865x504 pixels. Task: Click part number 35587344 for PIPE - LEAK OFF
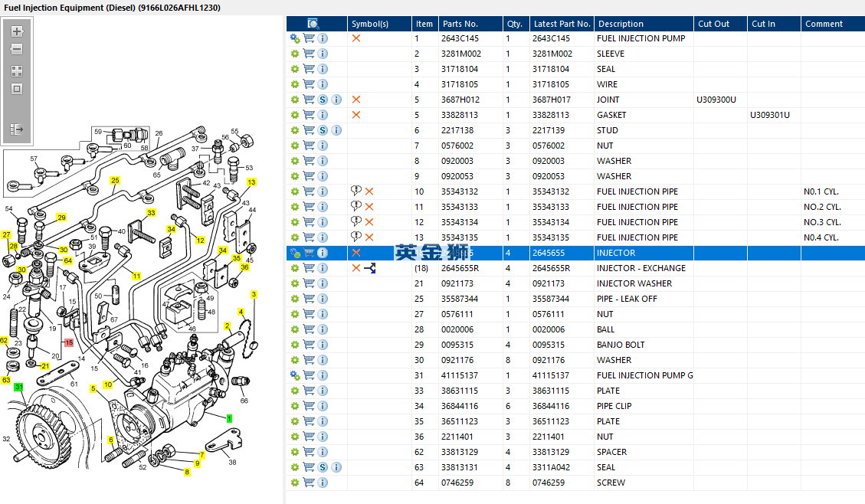point(460,299)
